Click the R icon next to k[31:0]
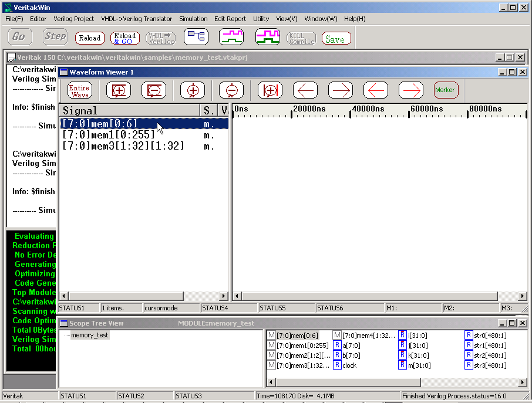532x403 pixels. click(402, 355)
